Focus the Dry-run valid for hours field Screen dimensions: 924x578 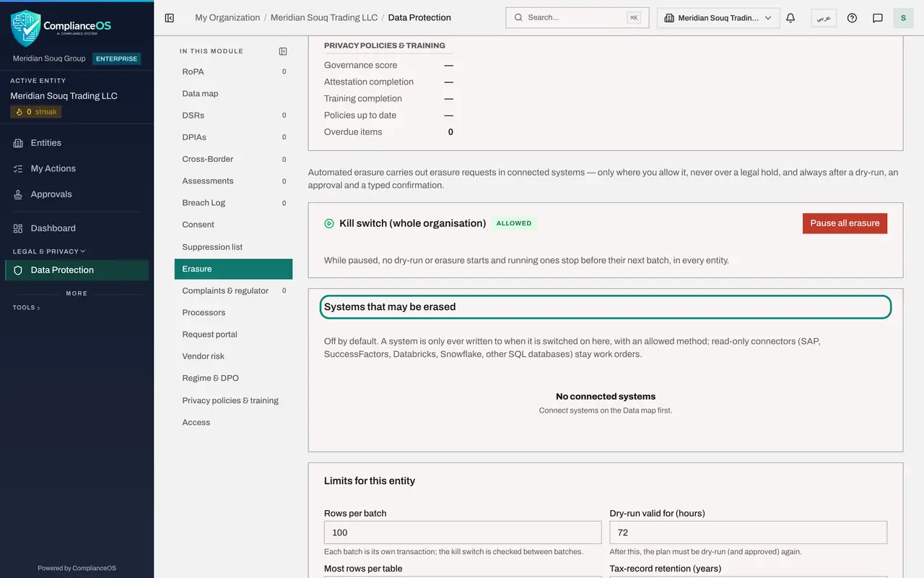748,532
